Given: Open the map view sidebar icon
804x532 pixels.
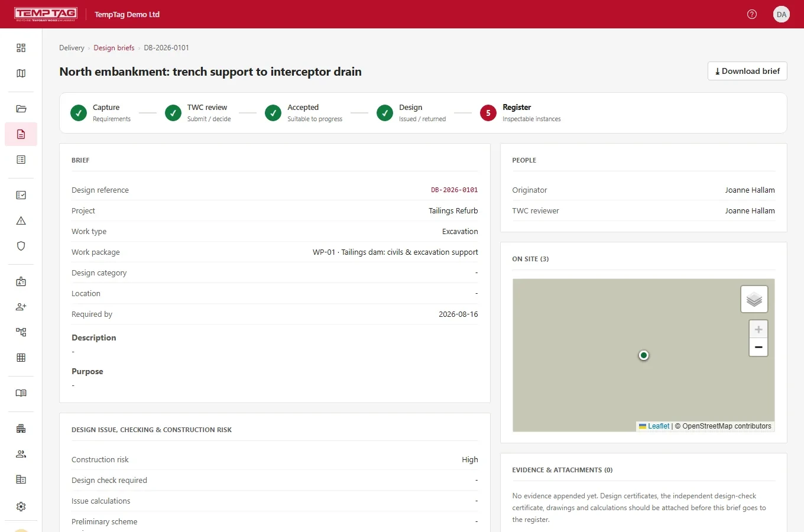Looking at the screenshot, I should click(21, 73).
